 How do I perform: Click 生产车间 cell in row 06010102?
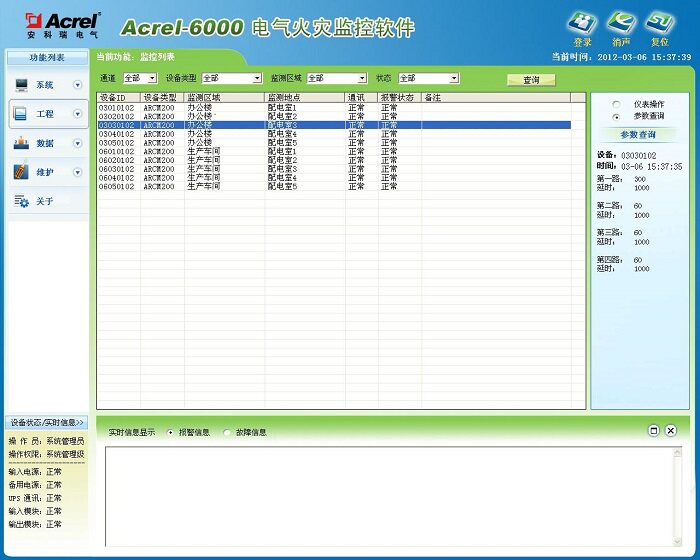pyautogui.click(x=204, y=151)
